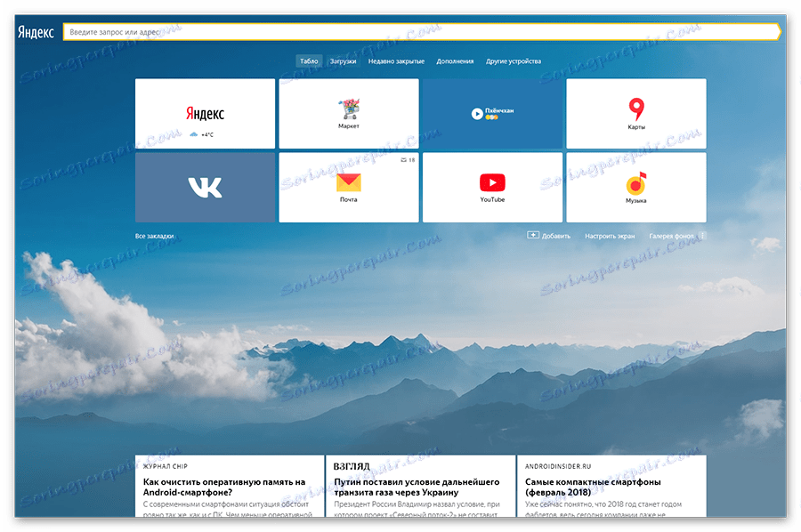Open the Другие устройства tab
Image resolution: width=801 pixels, height=532 pixels.
514,61
